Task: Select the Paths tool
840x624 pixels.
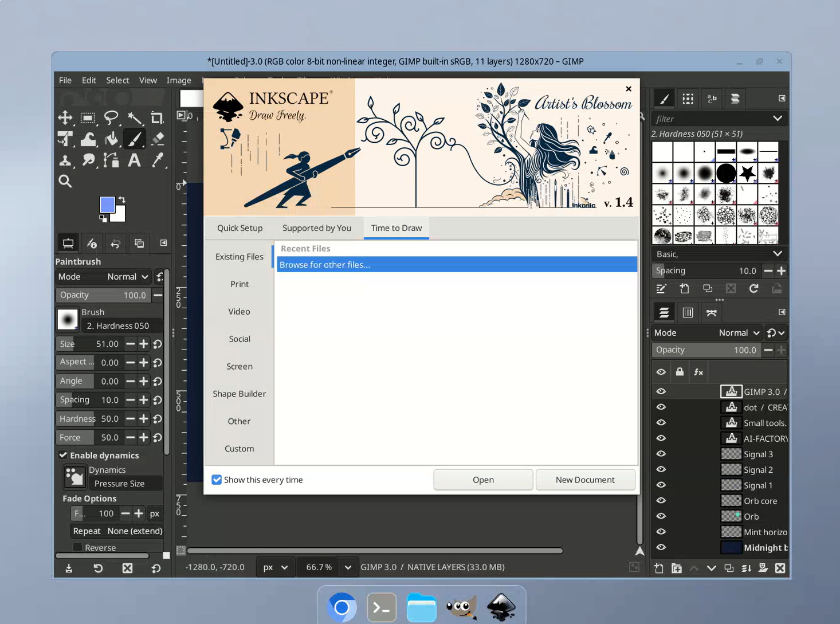Action: (111, 160)
